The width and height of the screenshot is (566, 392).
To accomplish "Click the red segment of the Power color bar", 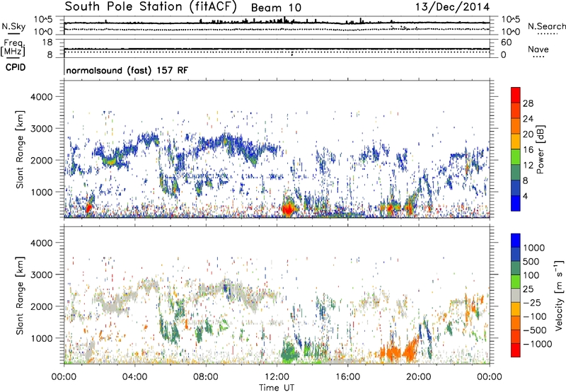I will [516, 95].
